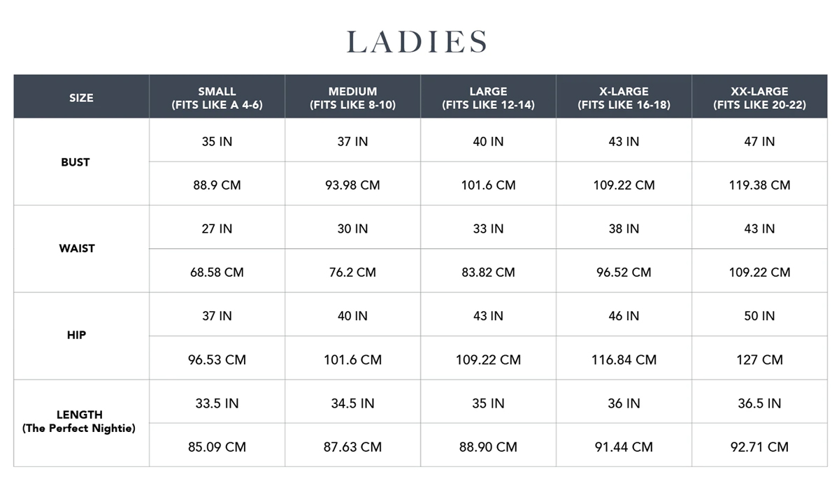Select the SMALL size column header
839x504 pixels.
click(217, 97)
